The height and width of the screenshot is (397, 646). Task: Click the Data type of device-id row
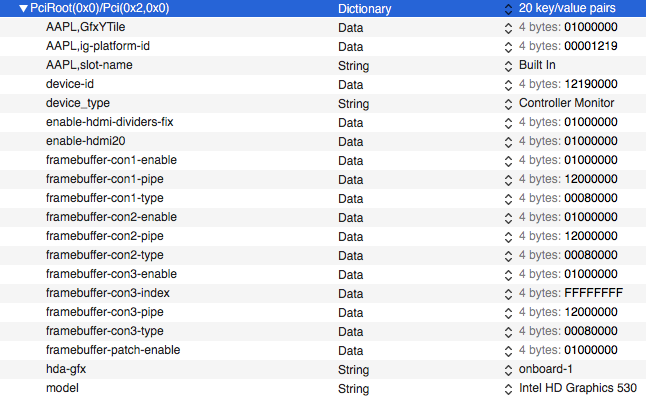pos(351,85)
